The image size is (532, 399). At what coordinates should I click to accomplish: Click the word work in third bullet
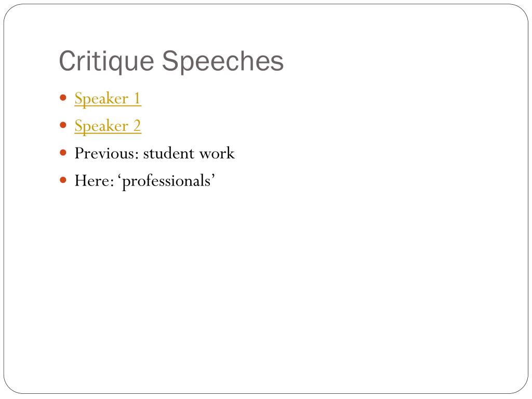tap(217, 153)
